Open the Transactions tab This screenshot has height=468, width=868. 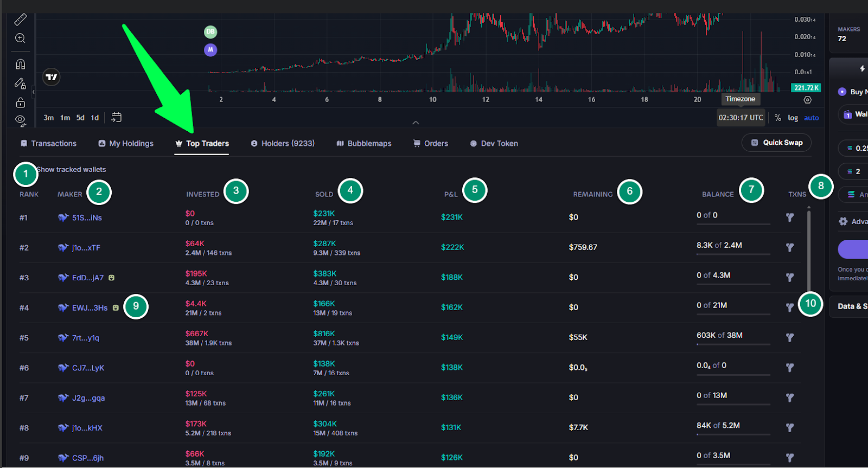point(48,144)
